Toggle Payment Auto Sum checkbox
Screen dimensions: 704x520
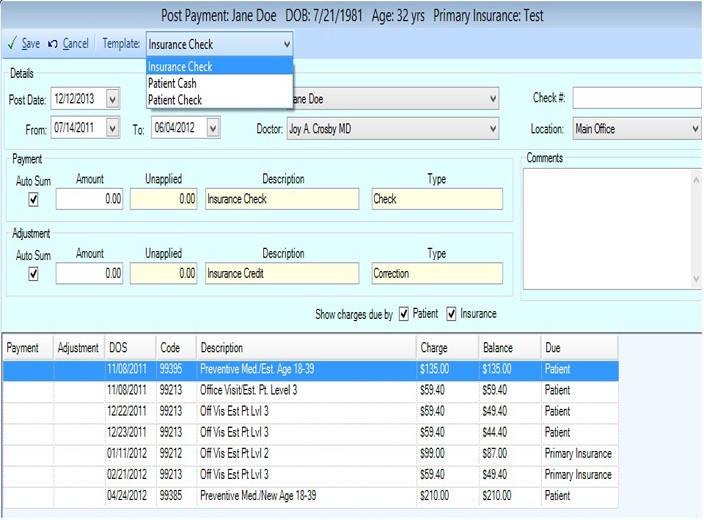33,199
